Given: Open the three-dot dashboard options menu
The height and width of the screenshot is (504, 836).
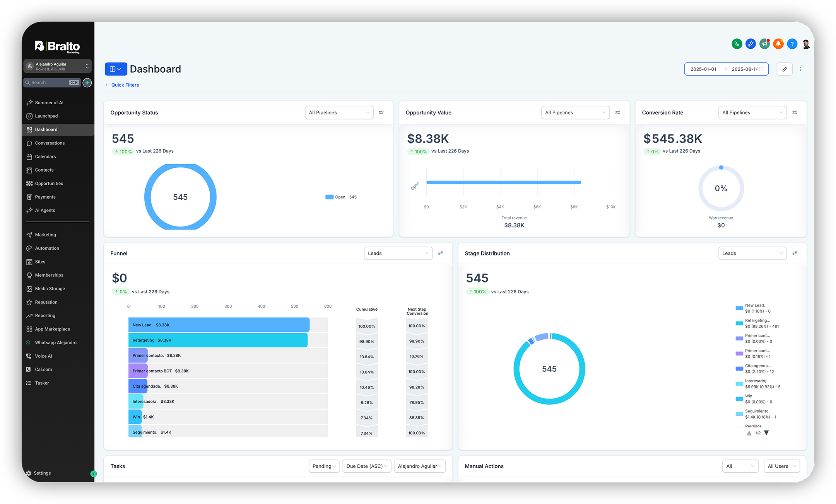Looking at the screenshot, I should 800,69.
